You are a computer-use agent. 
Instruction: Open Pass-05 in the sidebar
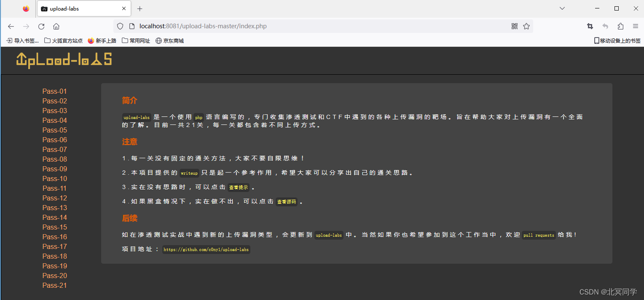pos(55,130)
